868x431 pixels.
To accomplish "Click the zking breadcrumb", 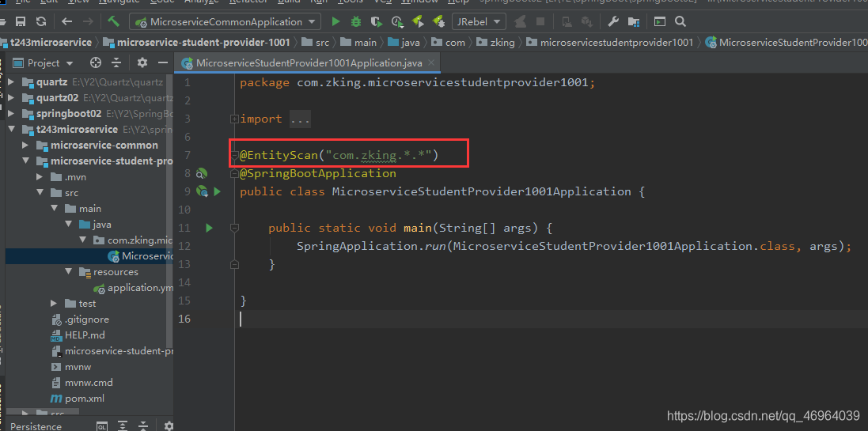I will (x=495, y=42).
